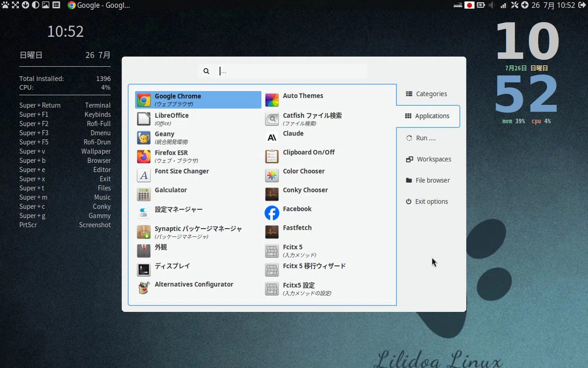This screenshot has width=588, height=368.
Task: Click the 26 7月 10:52 panel clock
Action: pyautogui.click(x=553, y=5)
